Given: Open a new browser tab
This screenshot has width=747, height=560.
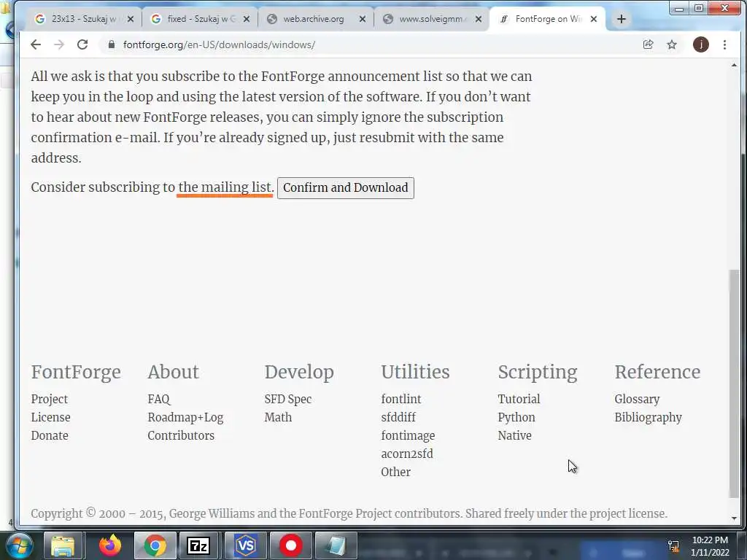Looking at the screenshot, I should [x=622, y=19].
